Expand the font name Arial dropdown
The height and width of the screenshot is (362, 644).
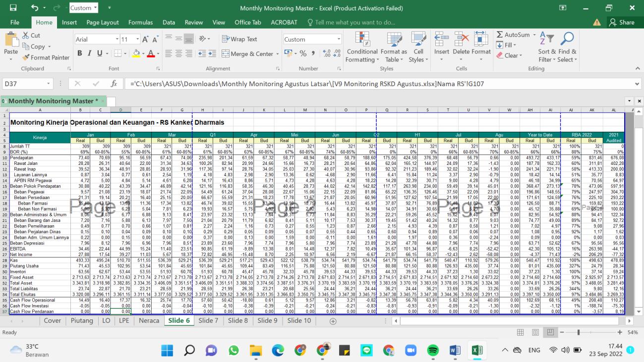(117, 40)
